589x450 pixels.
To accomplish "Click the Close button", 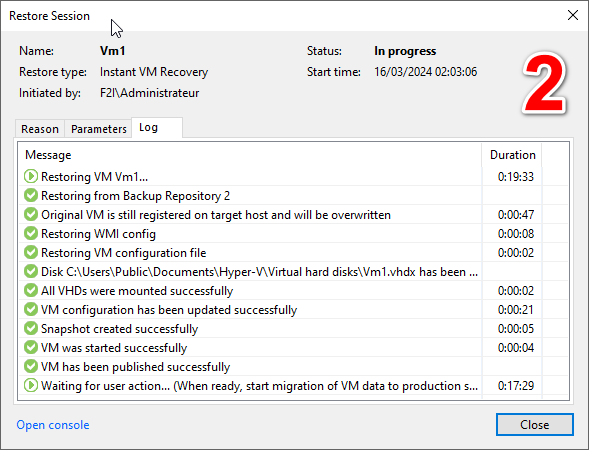I will [535, 424].
